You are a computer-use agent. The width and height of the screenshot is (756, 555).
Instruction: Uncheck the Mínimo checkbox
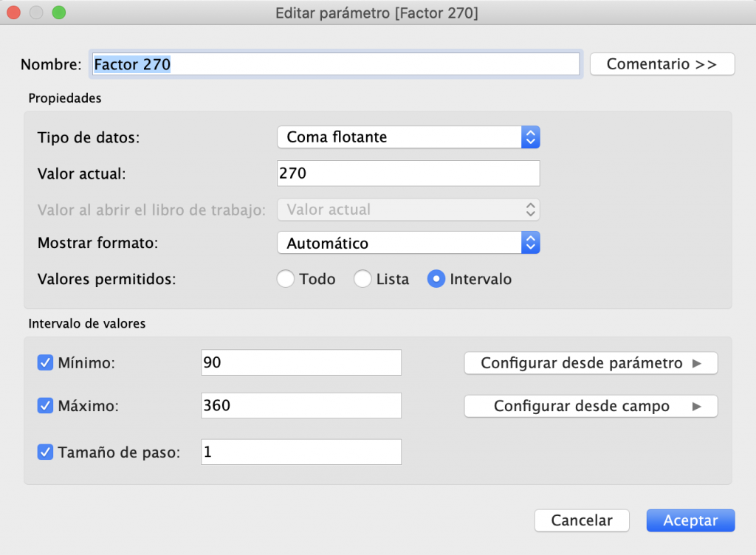(x=45, y=363)
